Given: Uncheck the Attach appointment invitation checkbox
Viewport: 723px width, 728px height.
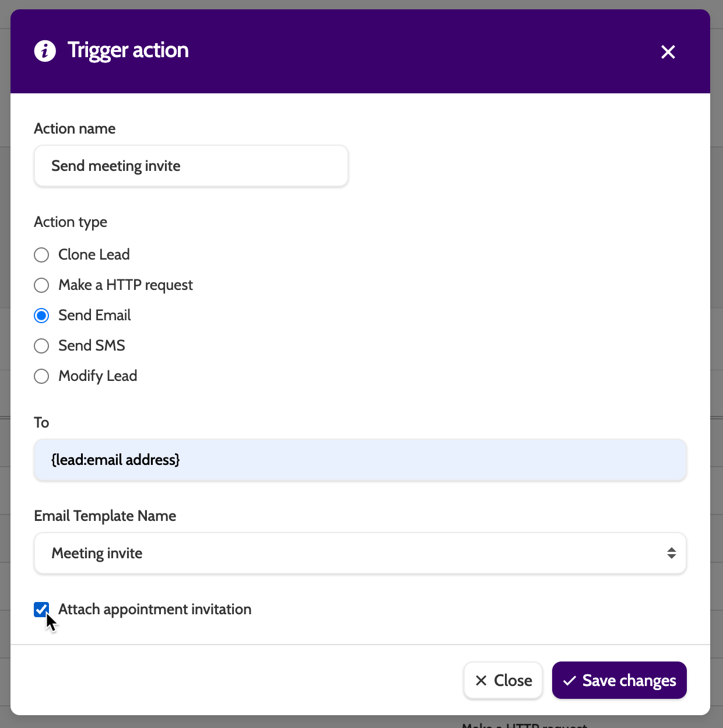Looking at the screenshot, I should pyautogui.click(x=41, y=610).
